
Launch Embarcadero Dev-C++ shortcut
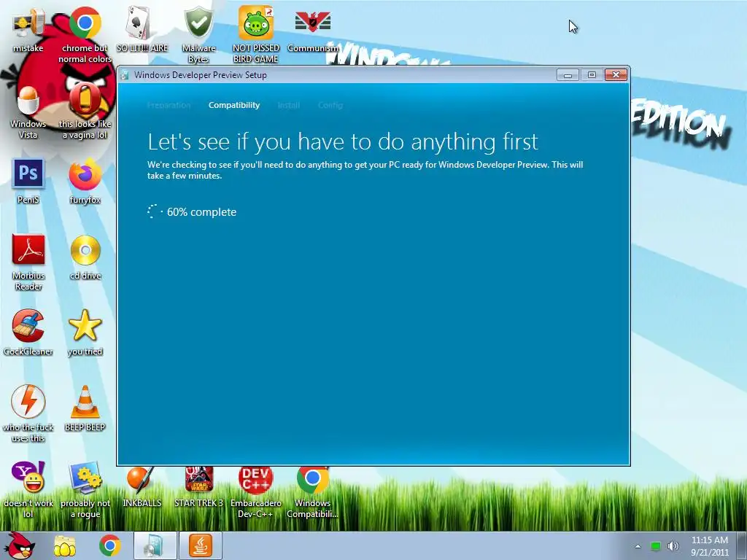pos(256,492)
